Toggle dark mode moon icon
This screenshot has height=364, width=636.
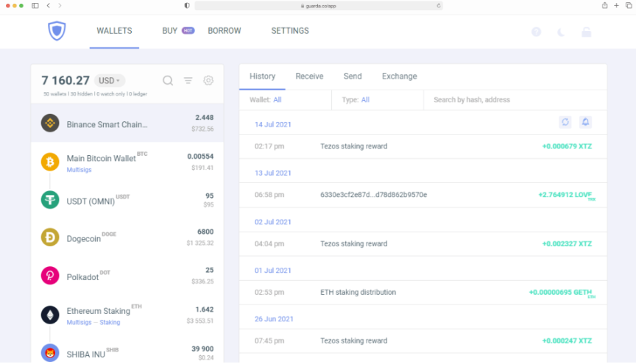point(561,32)
